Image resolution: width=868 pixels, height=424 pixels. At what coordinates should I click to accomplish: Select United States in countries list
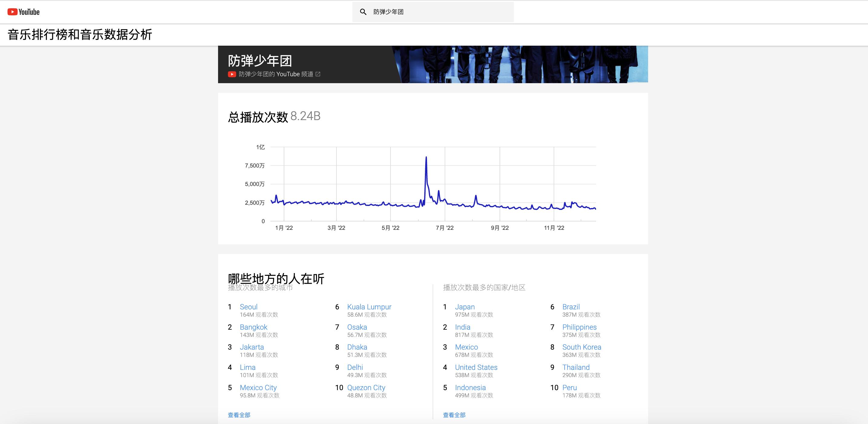pyautogui.click(x=476, y=367)
